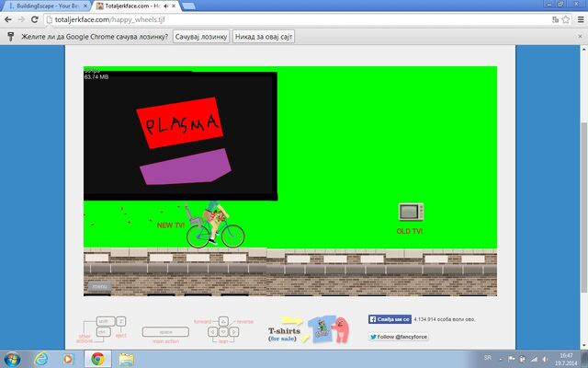This screenshot has width=588, height=368.
Task: Mute audio icon on Totaljerkface tab
Action: tap(166, 6)
